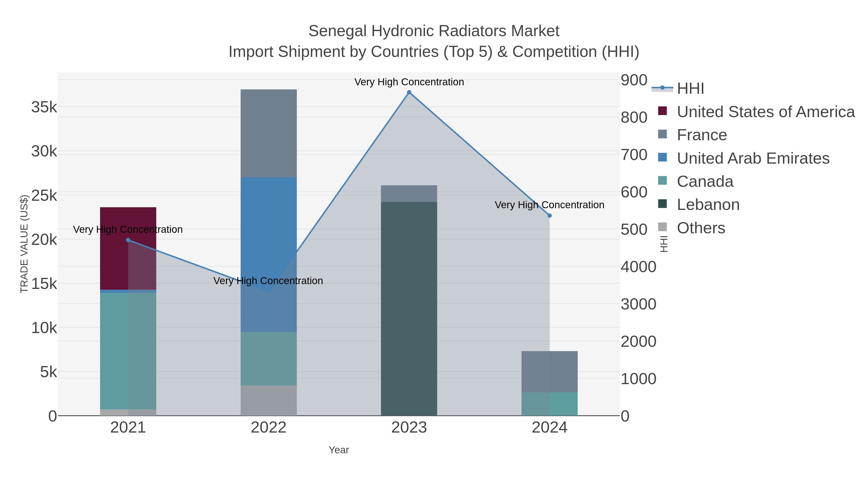Click the 2023 Lebanon dark bar segment
The width and height of the screenshot is (868, 488).
[x=409, y=309]
